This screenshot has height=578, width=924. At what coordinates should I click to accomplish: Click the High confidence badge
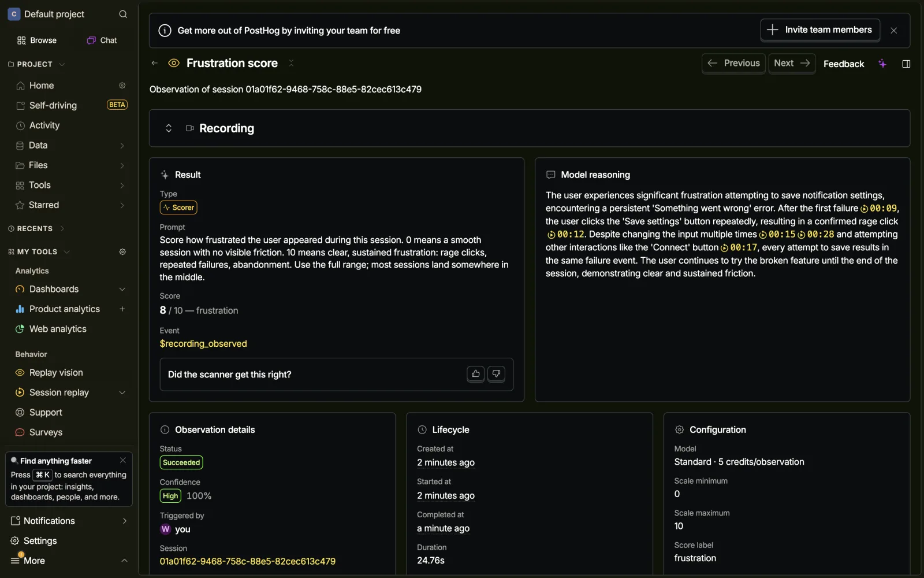[x=170, y=496]
